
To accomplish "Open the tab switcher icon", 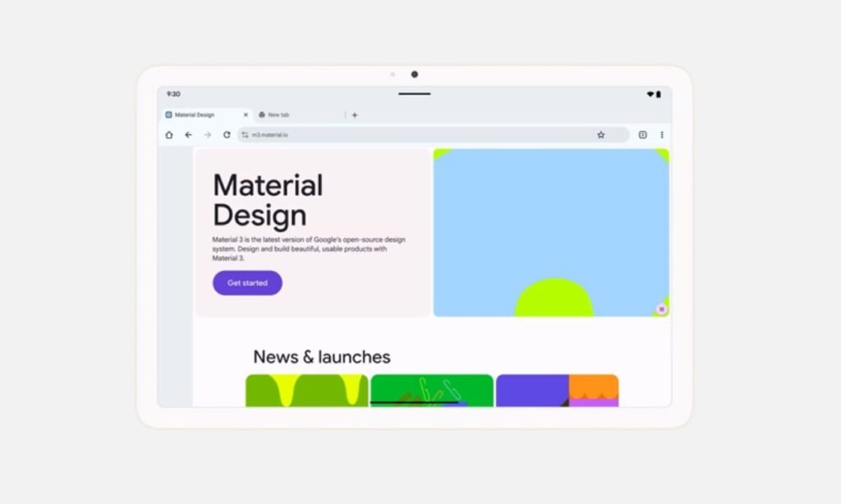I will pyautogui.click(x=642, y=135).
